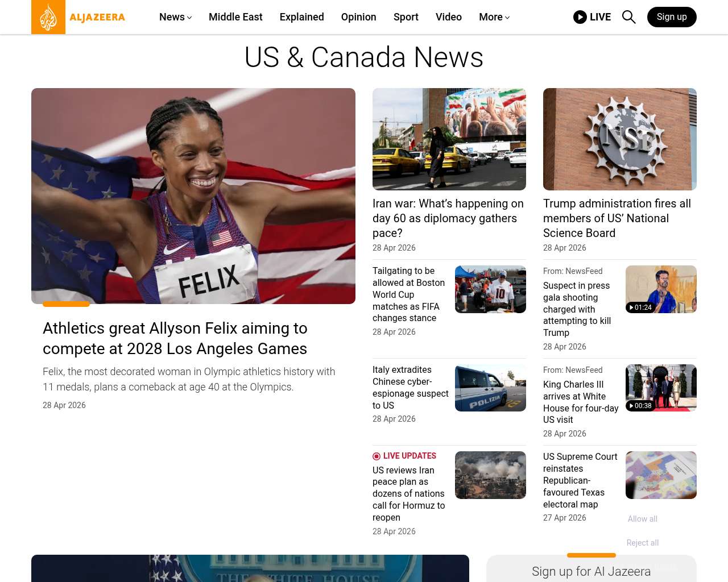Click the Italian Polizia van thumbnail

[x=490, y=388]
